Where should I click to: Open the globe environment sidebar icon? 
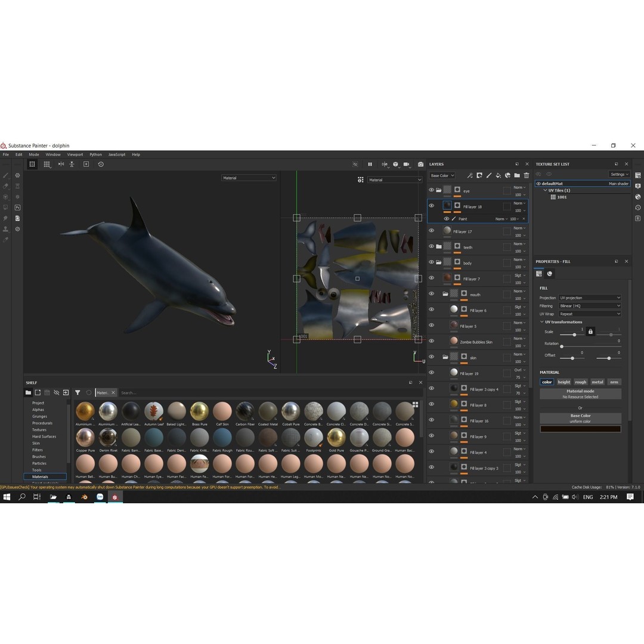638,197
